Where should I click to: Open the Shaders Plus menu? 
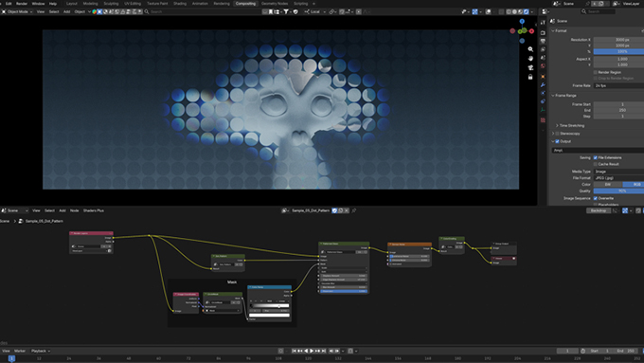[93, 210]
